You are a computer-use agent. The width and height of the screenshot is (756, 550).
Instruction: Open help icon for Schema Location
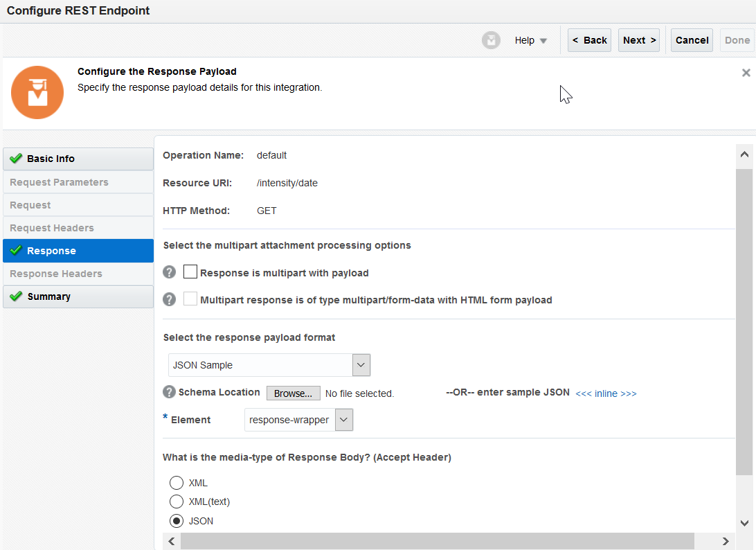click(169, 392)
